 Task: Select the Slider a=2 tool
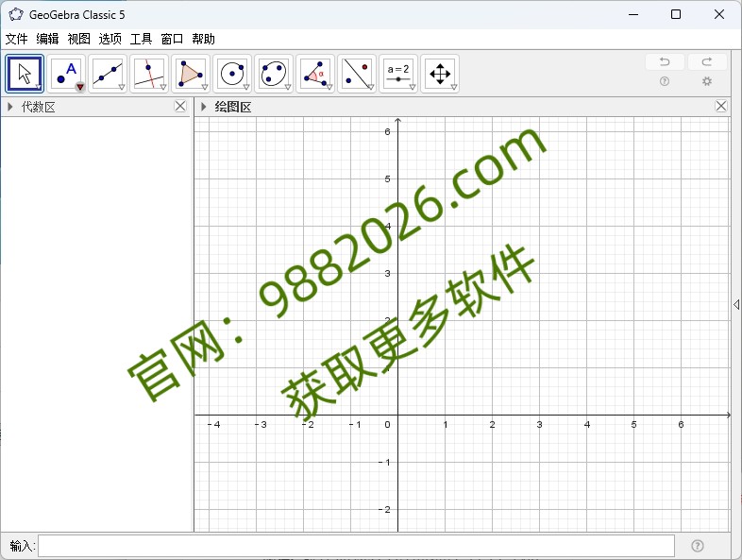point(398,74)
